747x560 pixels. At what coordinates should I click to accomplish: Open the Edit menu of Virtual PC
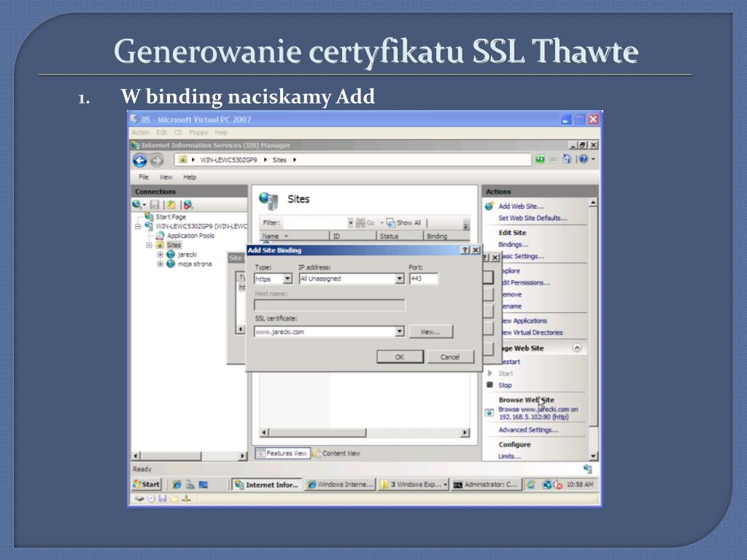click(161, 133)
